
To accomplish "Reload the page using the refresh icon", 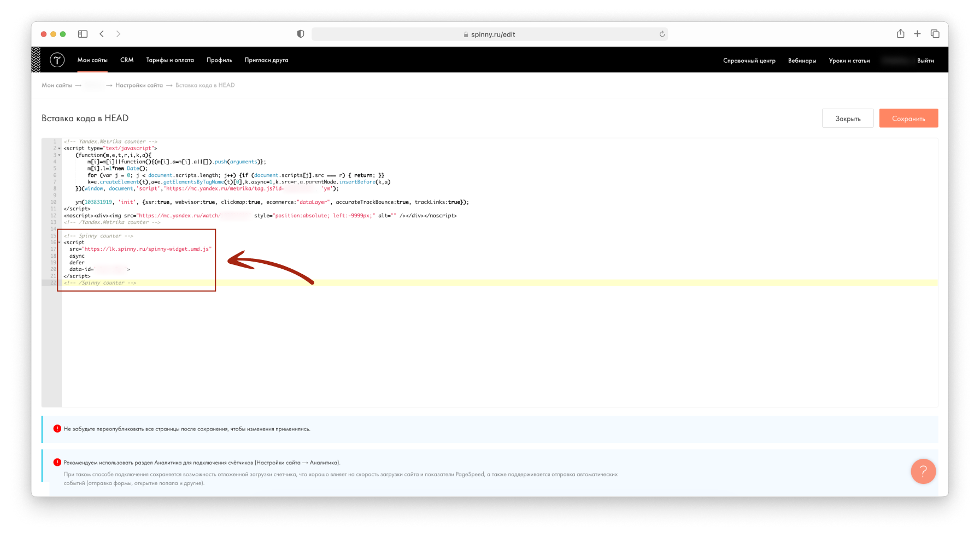I will click(x=662, y=34).
